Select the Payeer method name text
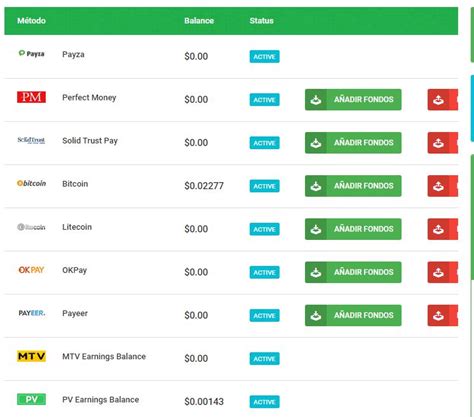Image resolution: width=474 pixels, height=417 pixels. point(75,314)
